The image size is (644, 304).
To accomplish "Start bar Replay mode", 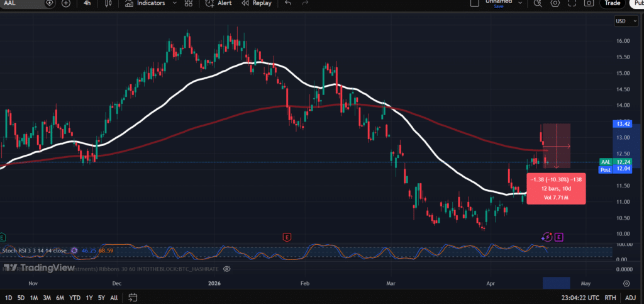I will click(x=257, y=3).
